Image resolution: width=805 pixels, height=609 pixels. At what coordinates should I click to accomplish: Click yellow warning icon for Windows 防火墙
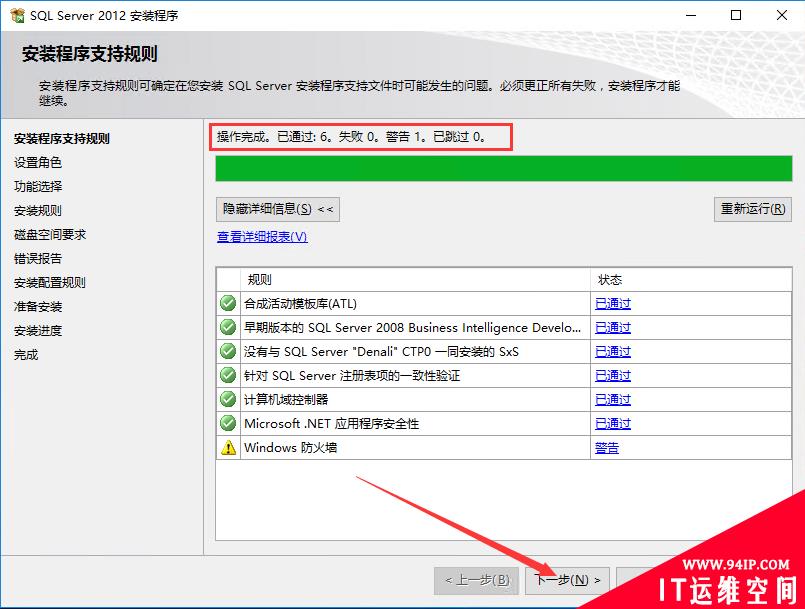pyautogui.click(x=228, y=447)
